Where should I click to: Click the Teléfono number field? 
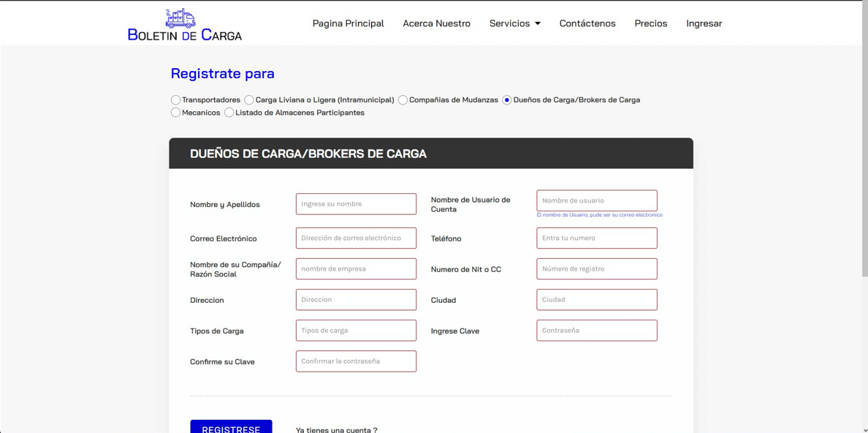tap(596, 238)
